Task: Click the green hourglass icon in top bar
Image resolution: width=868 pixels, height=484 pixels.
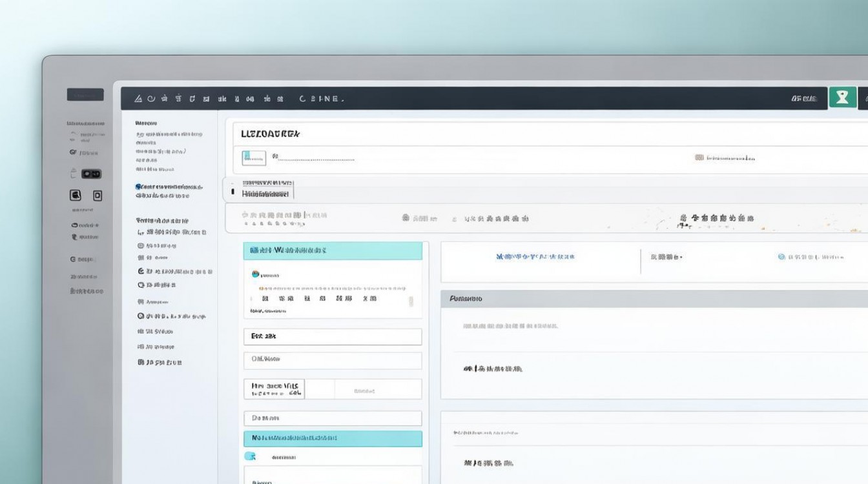Action: coord(842,97)
